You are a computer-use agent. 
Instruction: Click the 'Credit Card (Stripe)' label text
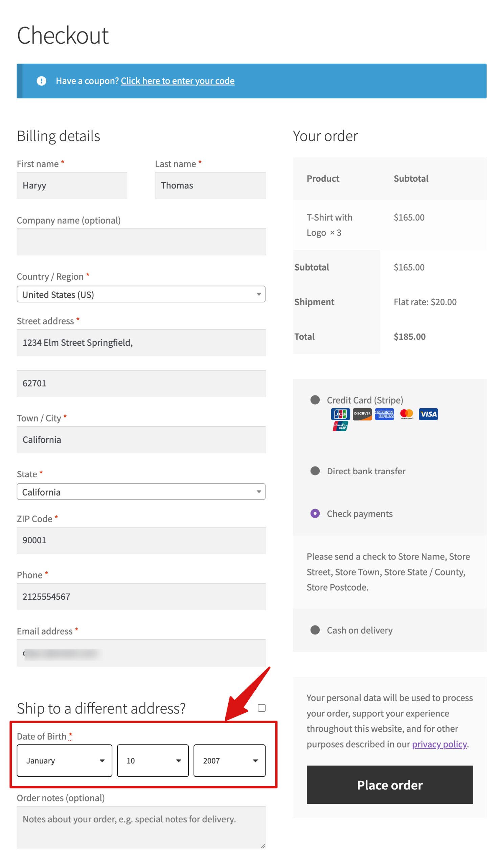365,400
